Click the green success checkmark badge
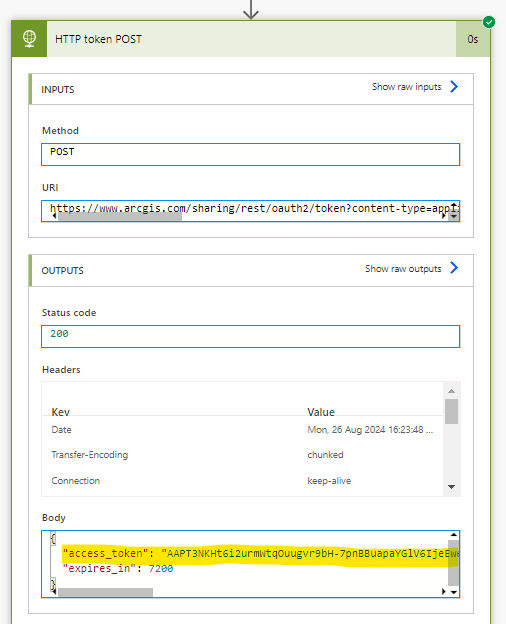Viewport: 506px width, 624px height. tap(489, 22)
